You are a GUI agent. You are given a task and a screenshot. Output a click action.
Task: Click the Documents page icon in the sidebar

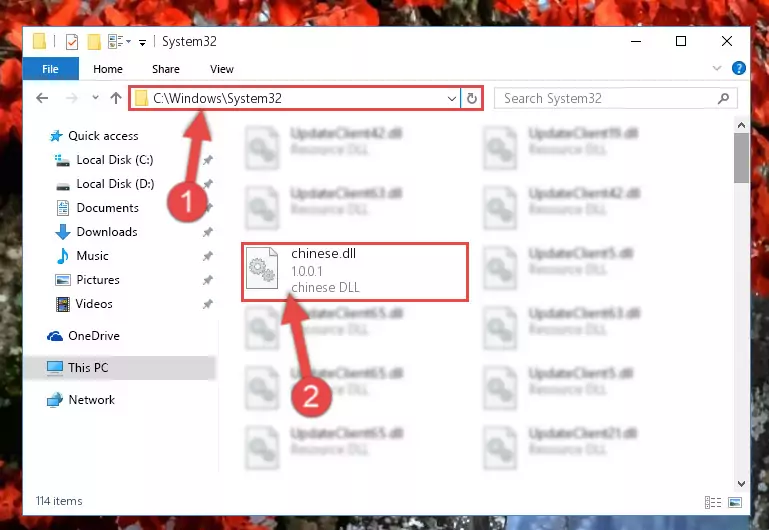click(x=63, y=208)
